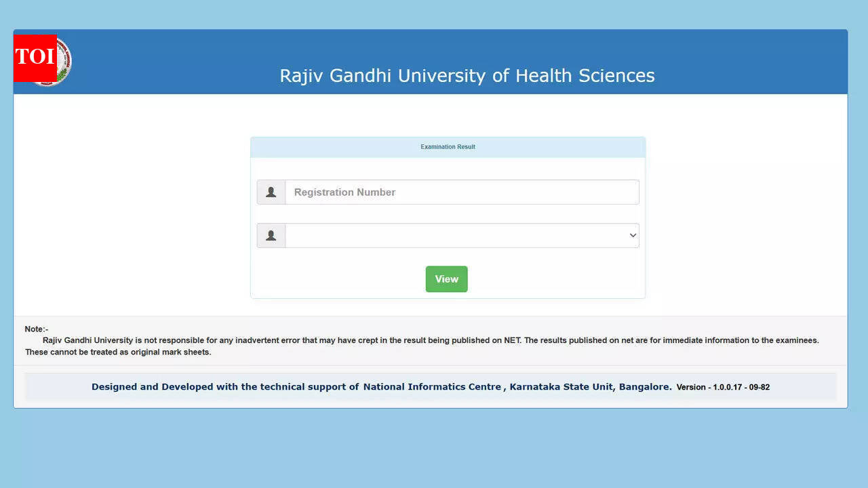Viewport: 868px width, 488px height.
Task: Click the Registration Number placeholder text
Action: [x=344, y=192]
